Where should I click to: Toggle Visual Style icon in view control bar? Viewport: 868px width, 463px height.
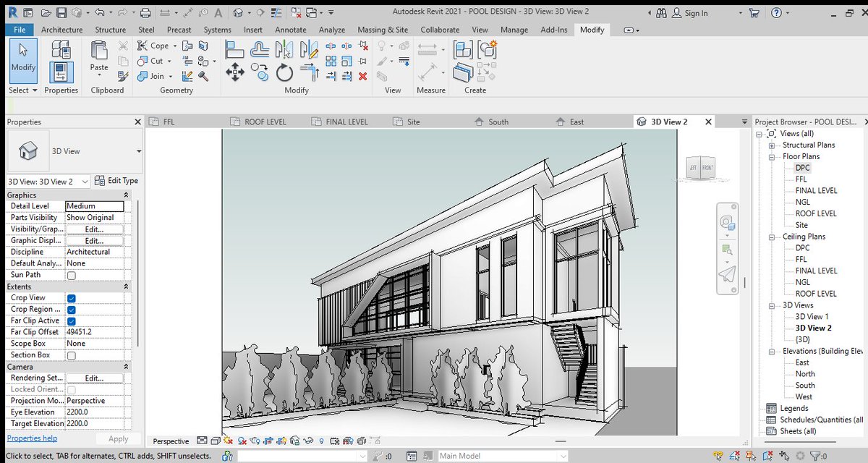click(215, 441)
